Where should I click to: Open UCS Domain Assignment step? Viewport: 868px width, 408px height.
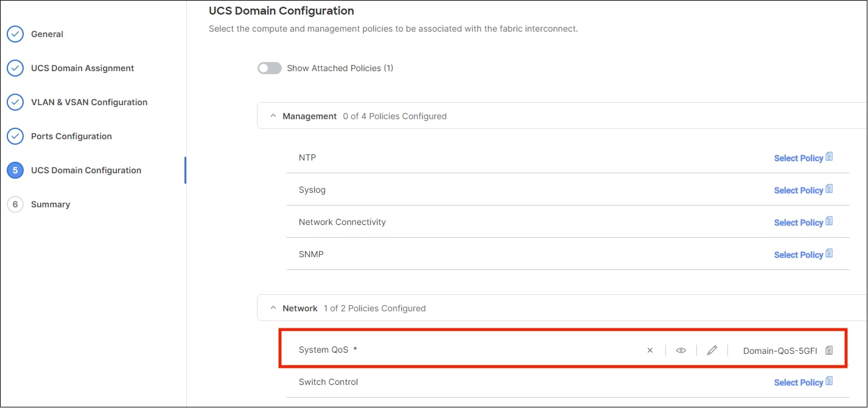point(83,68)
